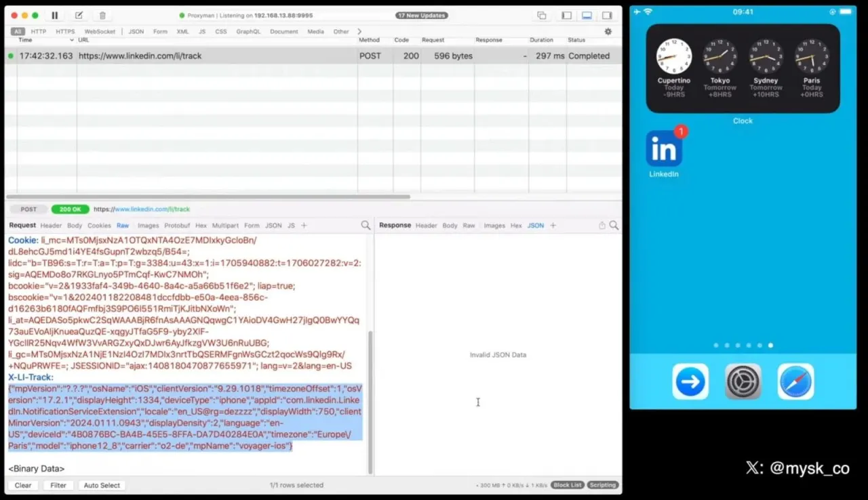The height and width of the screenshot is (500, 868).
Task: Launch Safari from the iPhone dock
Action: [x=795, y=381]
